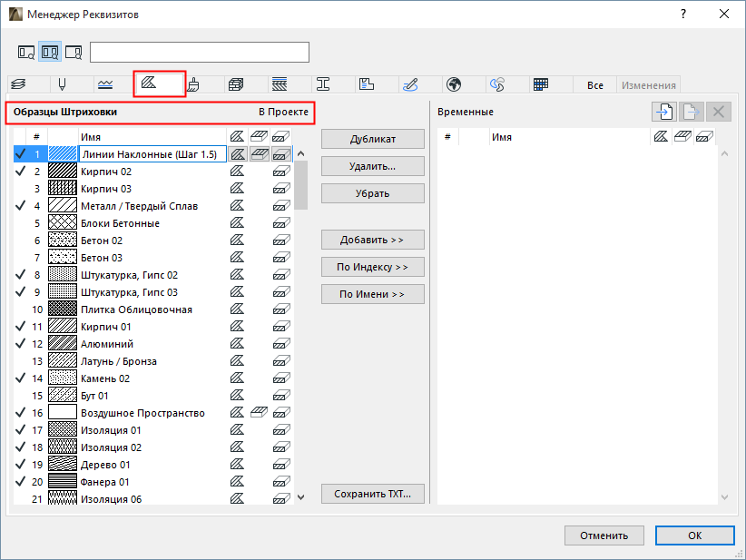Open the Layers attribute tab
The height and width of the screenshot is (560, 746).
(19, 84)
